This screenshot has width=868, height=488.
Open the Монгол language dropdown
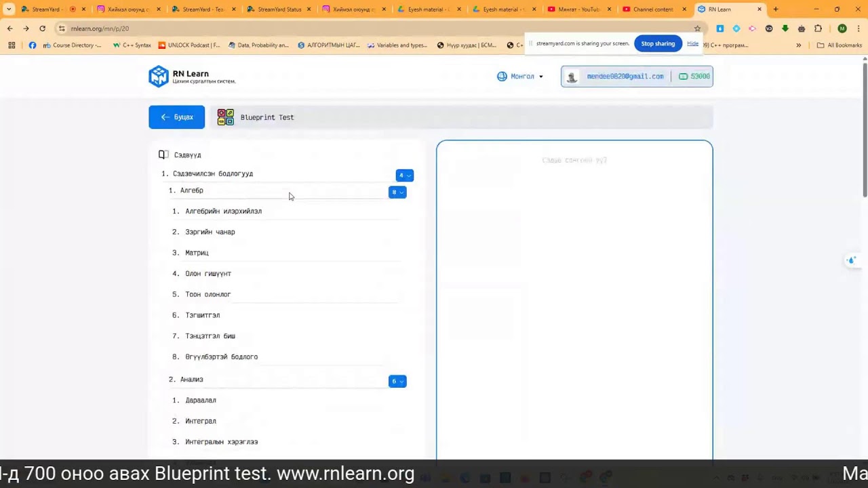[x=520, y=77]
